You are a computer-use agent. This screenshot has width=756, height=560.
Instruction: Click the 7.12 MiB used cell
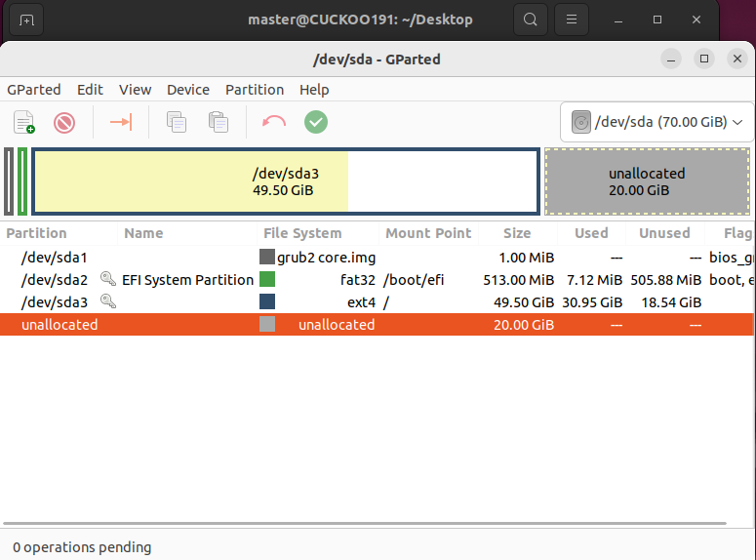click(594, 280)
